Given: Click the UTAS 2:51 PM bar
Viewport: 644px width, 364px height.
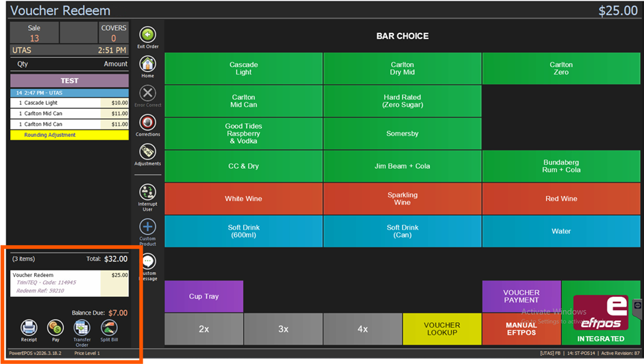Looking at the screenshot, I should pyautogui.click(x=69, y=51).
